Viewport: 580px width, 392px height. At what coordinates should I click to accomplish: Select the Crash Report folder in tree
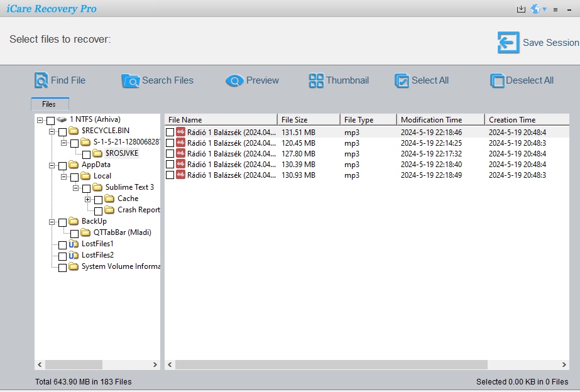pos(139,210)
